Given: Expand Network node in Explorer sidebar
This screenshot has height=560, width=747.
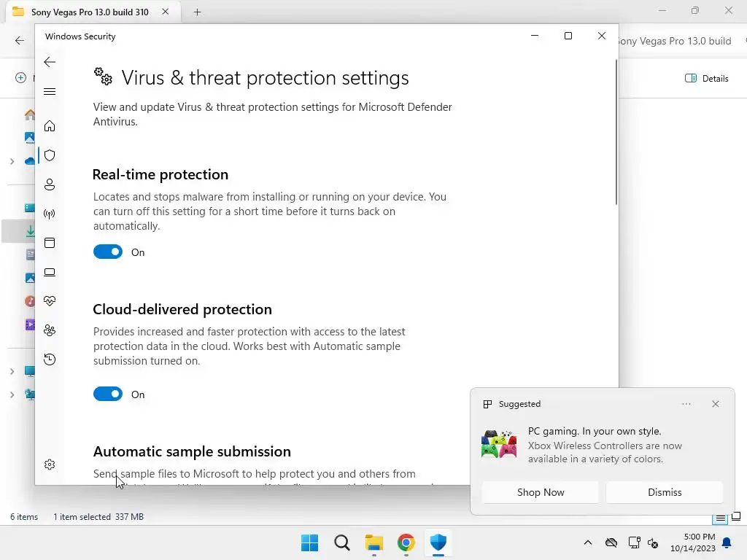Looking at the screenshot, I should (x=12, y=394).
